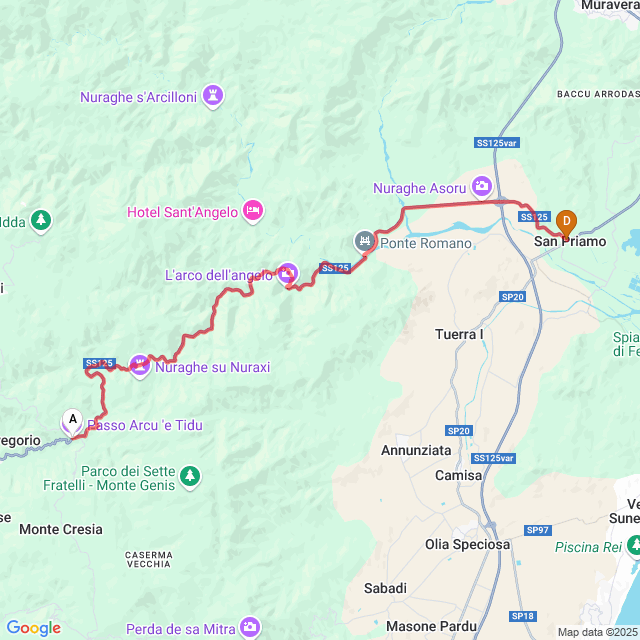Click the Nuraghe su Nuraxi castle icon
This screenshot has width=640, height=640.
pos(140,365)
